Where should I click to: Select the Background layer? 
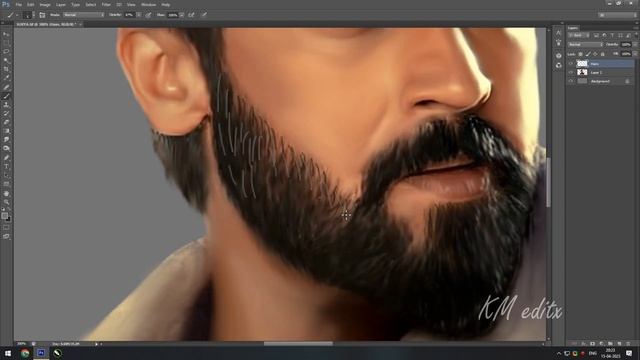pos(601,81)
